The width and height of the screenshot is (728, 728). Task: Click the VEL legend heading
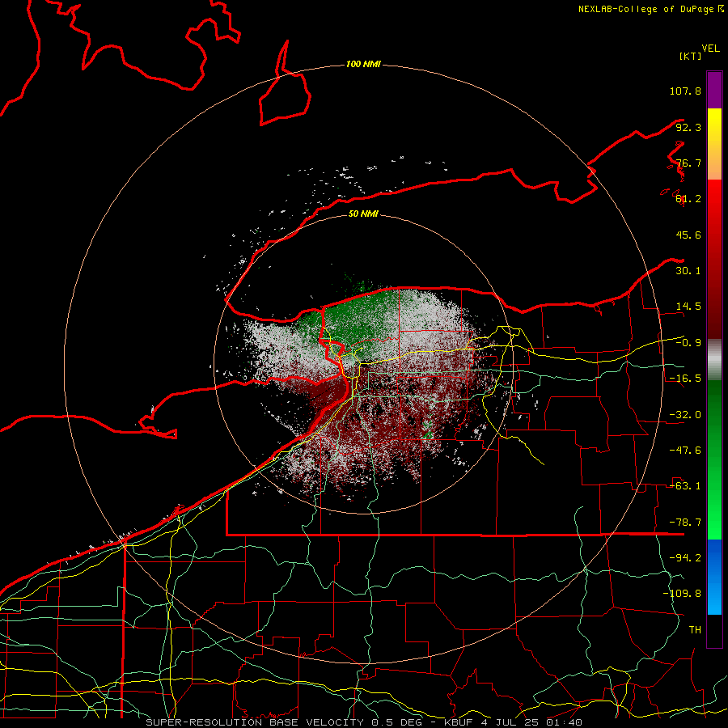coord(711,49)
